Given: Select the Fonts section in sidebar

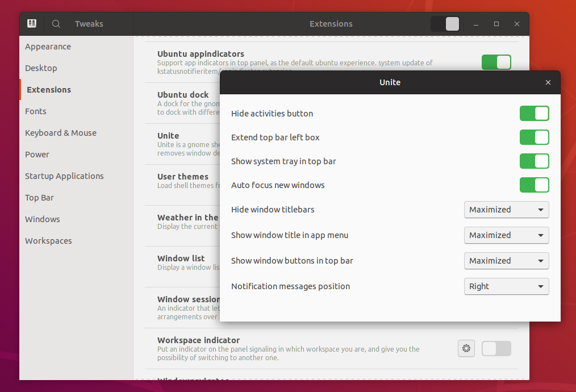Looking at the screenshot, I should tap(35, 111).
